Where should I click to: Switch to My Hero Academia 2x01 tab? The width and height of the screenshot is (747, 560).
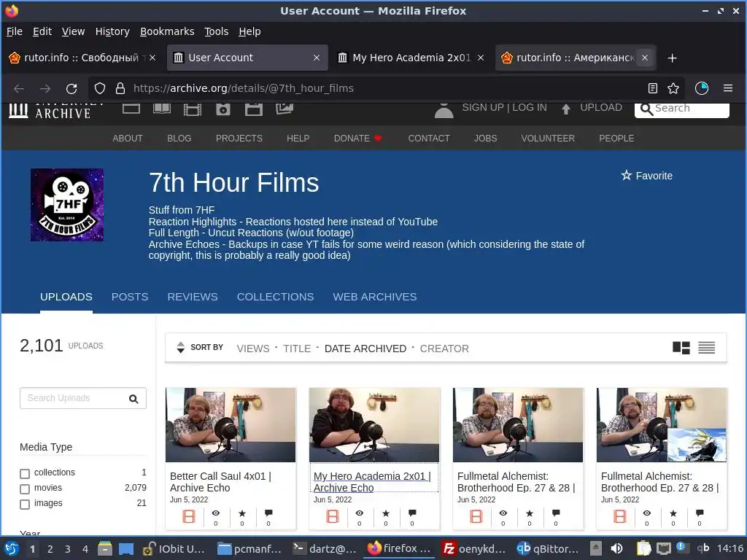point(411,58)
